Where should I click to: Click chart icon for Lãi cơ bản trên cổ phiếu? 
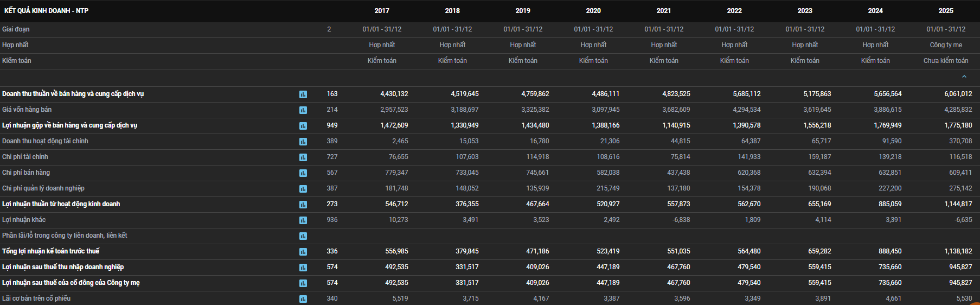pyautogui.click(x=303, y=299)
